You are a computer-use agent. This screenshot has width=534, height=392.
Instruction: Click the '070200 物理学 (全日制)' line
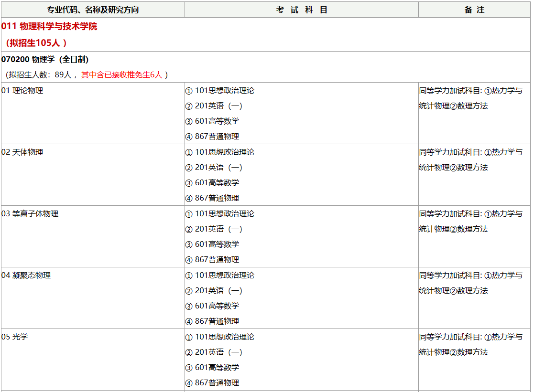pyautogui.click(x=45, y=59)
